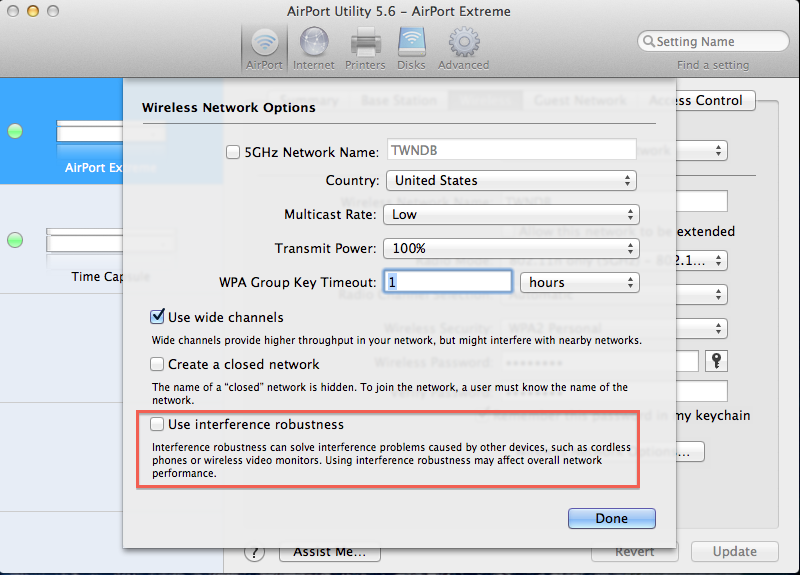Open the Radio Channel Selection dropdown arrow
Image resolution: width=800 pixels, height=575 pixels.
point(718,294)
